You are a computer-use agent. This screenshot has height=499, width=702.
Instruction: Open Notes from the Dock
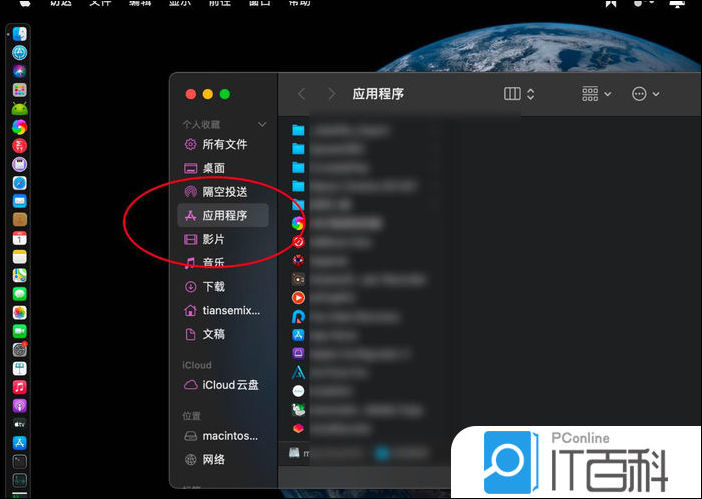point(19,257)
